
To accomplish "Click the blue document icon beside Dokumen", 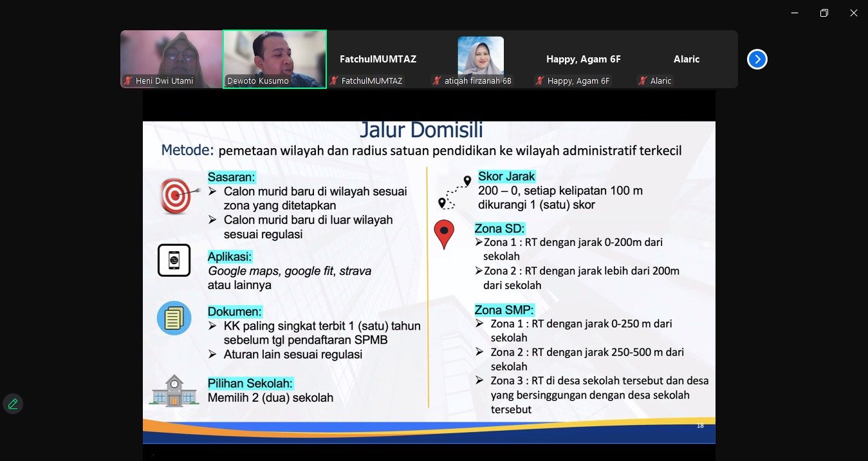I will [174, 318].
